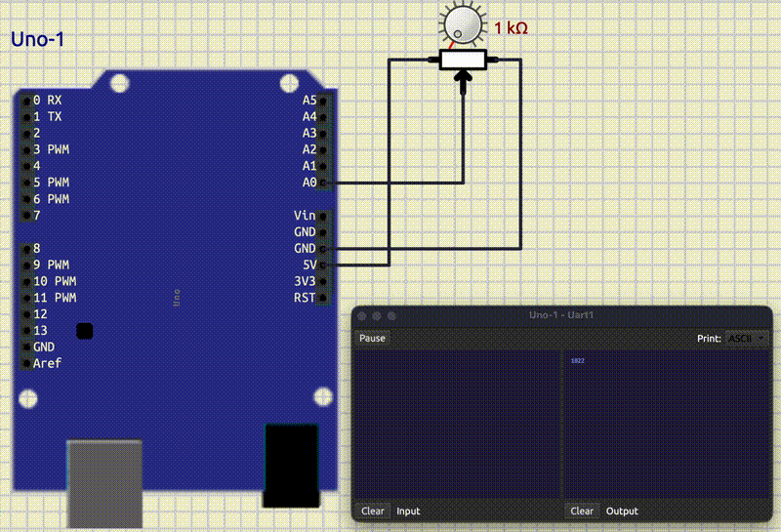Click the 1 kΩ resistance value label
Viewport: 781px width, 532px height.
(511, 28)
